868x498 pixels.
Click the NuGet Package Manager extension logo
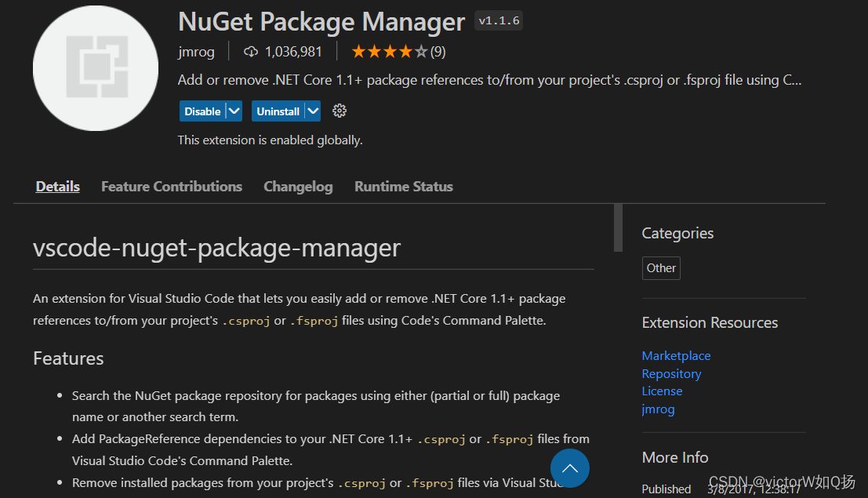tap(95, 69)
